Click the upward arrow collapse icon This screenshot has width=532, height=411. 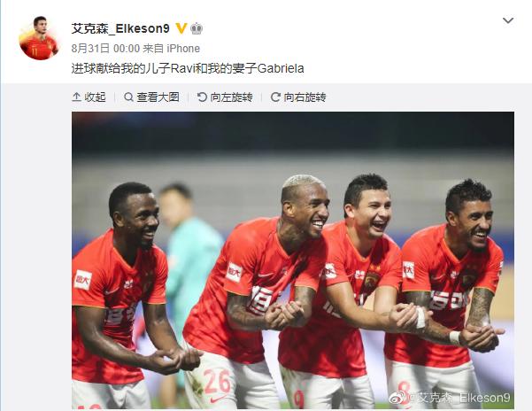76,97
